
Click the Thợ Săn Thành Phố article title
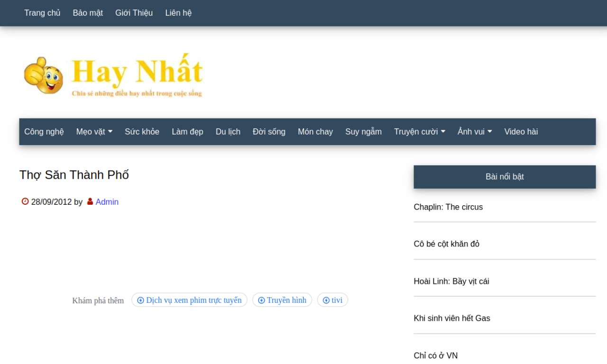[74, 175]
